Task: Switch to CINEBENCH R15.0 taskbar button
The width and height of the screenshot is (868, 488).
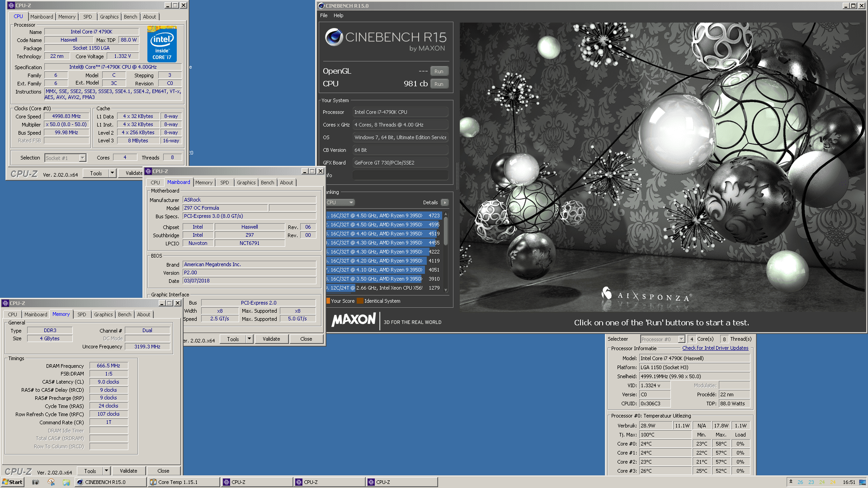Action: point(111,482)
